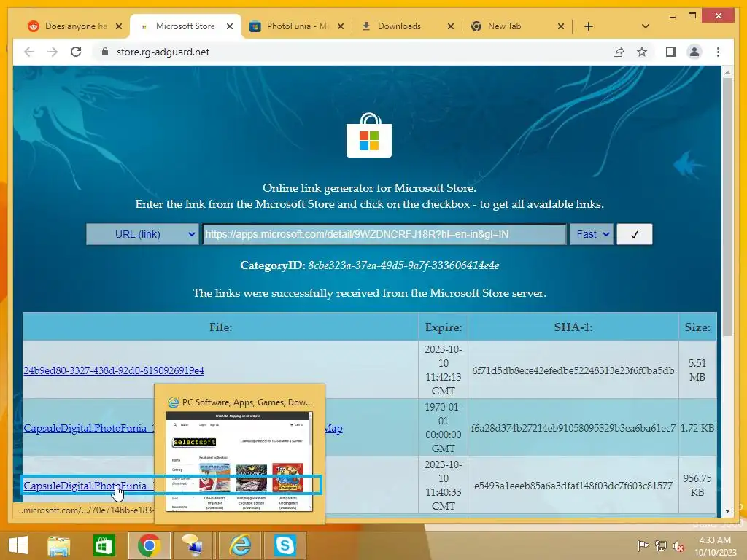
Task: Switch to the PhotoFunia tab
Action: (298, 26)
